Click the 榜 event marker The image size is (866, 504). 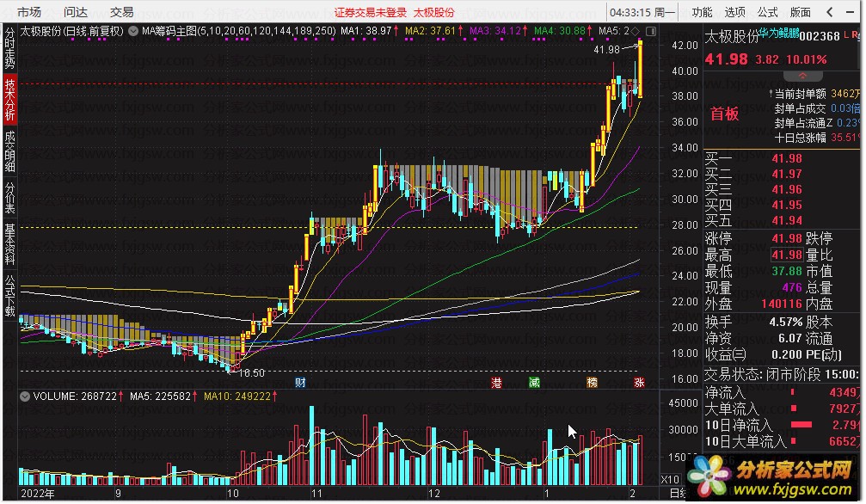[592, 383]
